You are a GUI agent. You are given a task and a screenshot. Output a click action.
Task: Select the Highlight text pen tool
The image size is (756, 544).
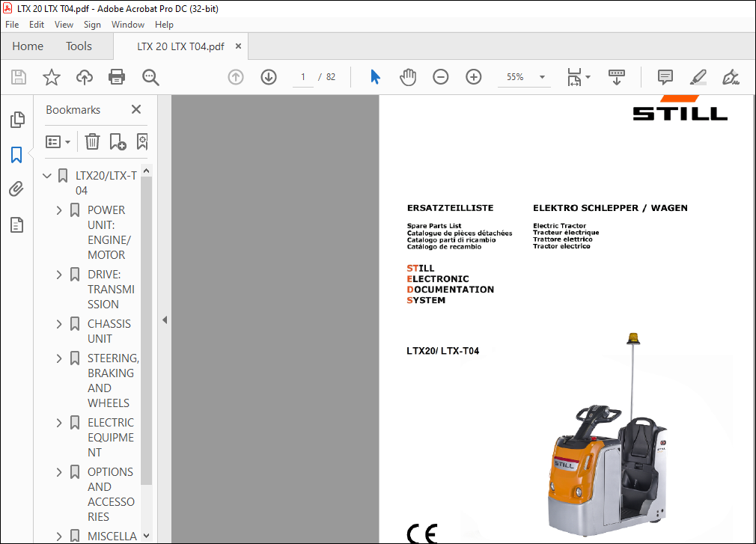[x=698, y=77]
